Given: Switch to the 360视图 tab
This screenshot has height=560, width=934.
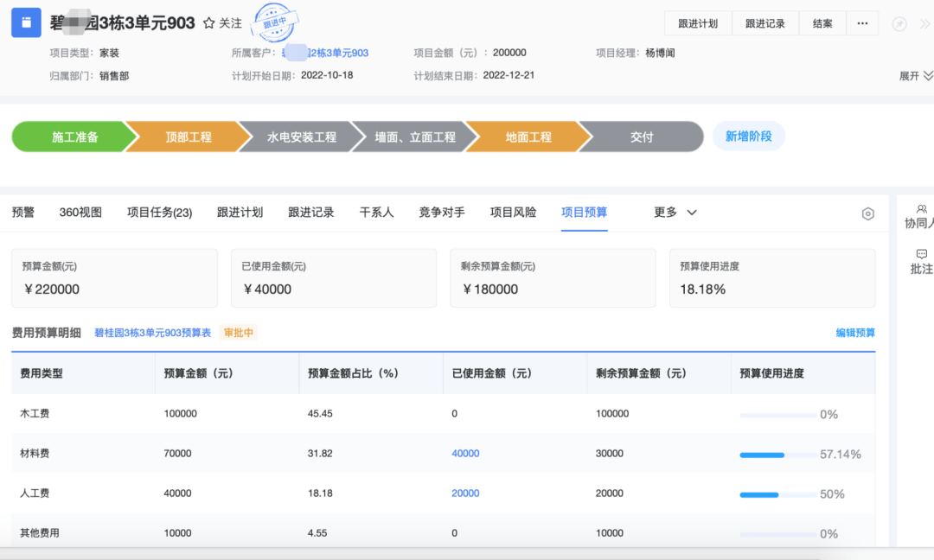Looking at the screenshot, I should (80, 213).
